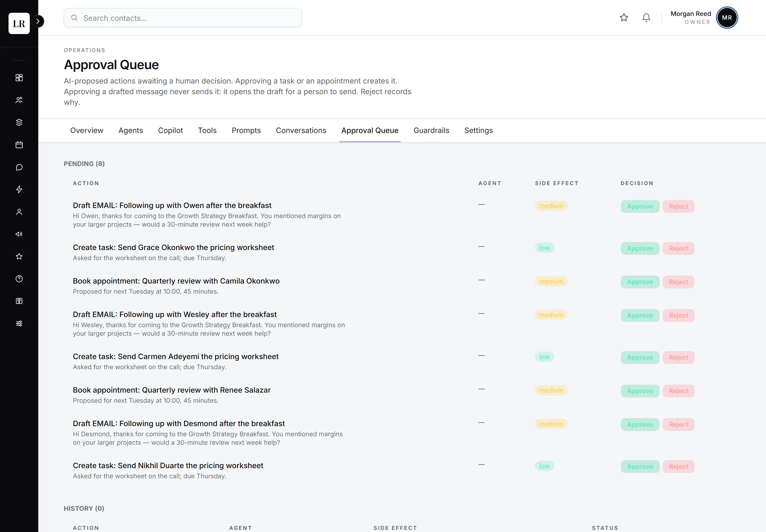
Task: Click the LR logo in sidebar
Action: 19,23
